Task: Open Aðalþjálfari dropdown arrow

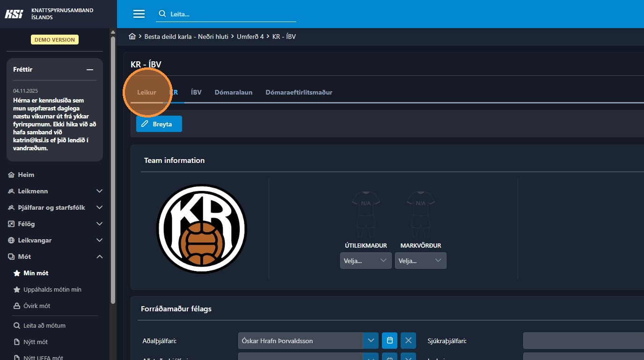Action: (x=371, y=340)
